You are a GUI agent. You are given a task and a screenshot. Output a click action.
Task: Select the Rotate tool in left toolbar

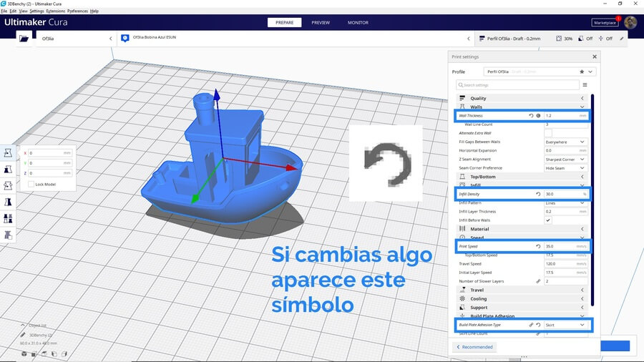[8, 186]
